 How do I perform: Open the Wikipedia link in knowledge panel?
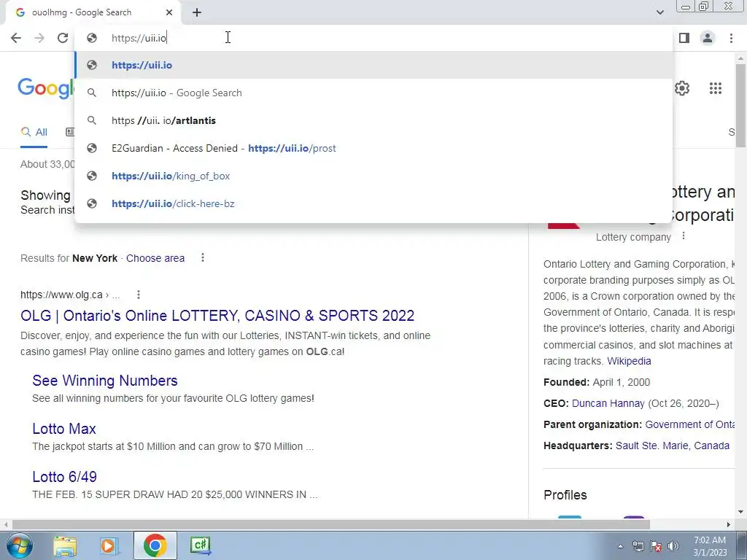[629, 361]
